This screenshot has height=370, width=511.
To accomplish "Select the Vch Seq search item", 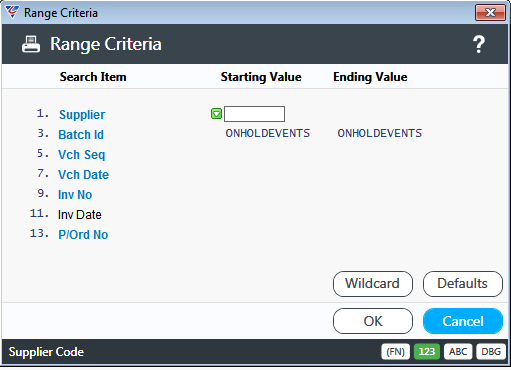I will tap(82, 155).
